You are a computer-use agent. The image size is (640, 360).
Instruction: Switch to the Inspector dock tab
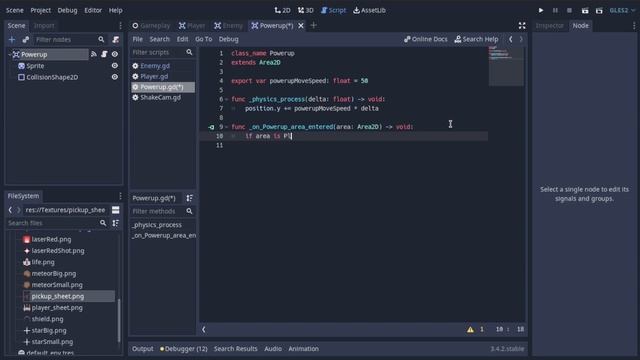pyautogui.click(x=549, y=25)
